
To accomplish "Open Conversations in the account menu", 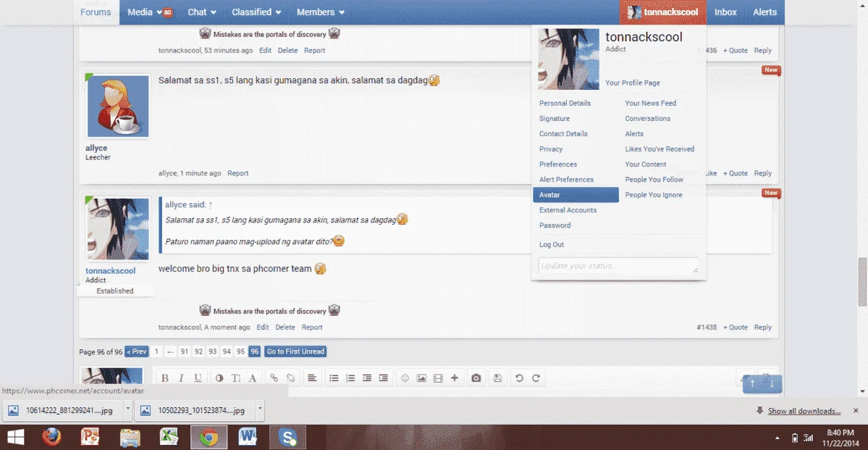I will click(x=648, y=119).
